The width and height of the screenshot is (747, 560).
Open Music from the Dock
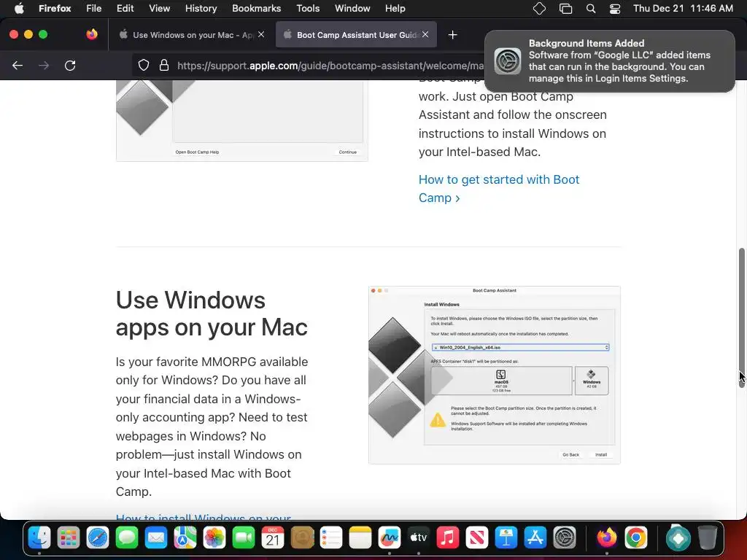[447, 538]
